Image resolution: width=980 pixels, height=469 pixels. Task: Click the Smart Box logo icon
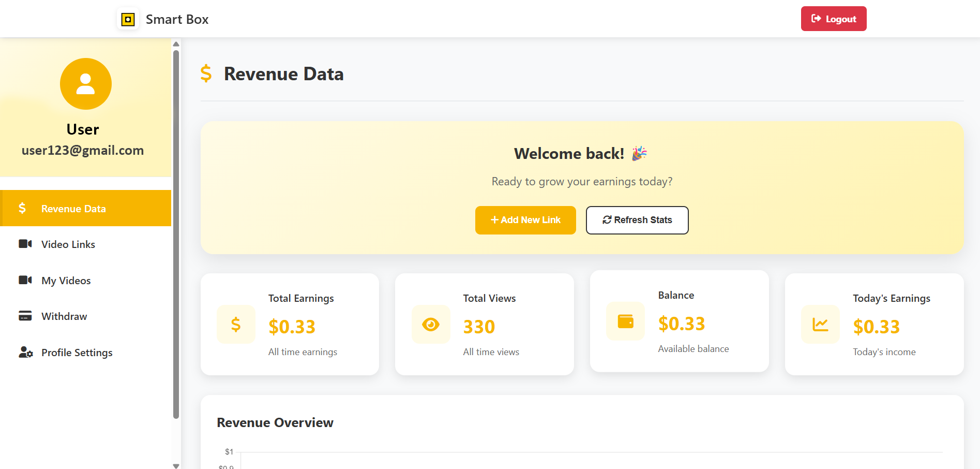pyautogui.click(x=128, y=20)
